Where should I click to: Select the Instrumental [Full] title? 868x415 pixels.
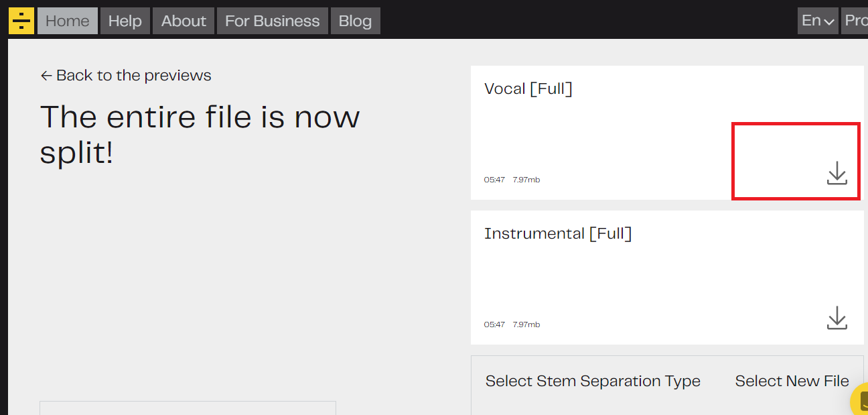(558, 233)
